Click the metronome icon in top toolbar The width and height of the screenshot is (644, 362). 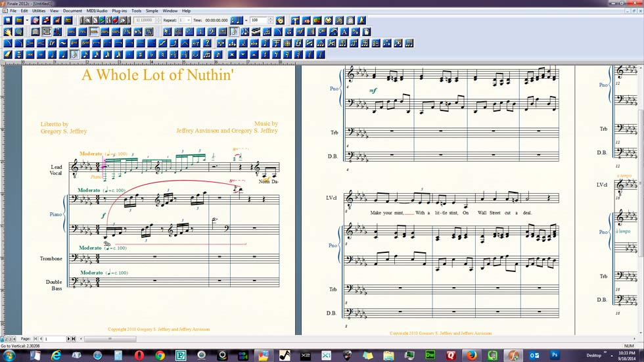(x=361, y=20)
